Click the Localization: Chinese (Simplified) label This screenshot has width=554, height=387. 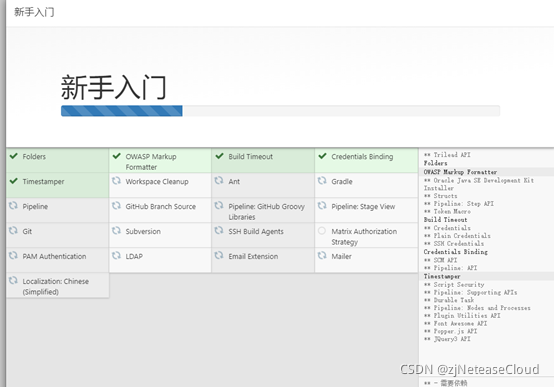(x=56, y=287)
